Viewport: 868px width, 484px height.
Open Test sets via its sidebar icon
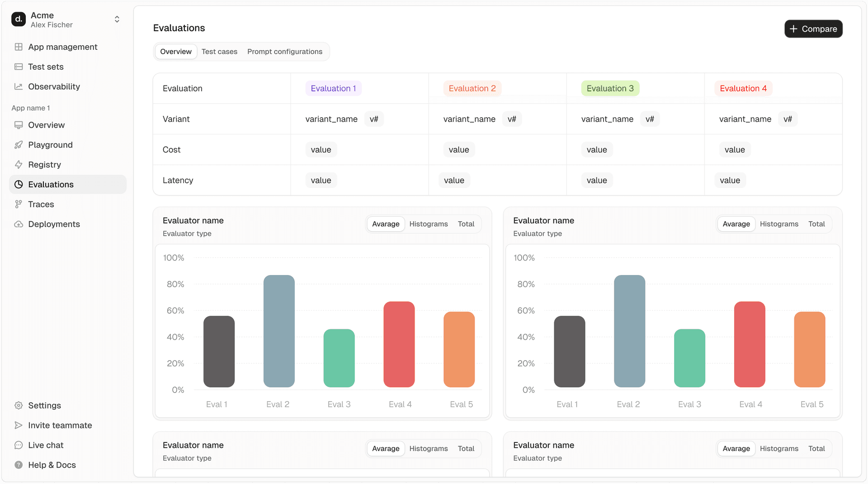click(19, 67)
